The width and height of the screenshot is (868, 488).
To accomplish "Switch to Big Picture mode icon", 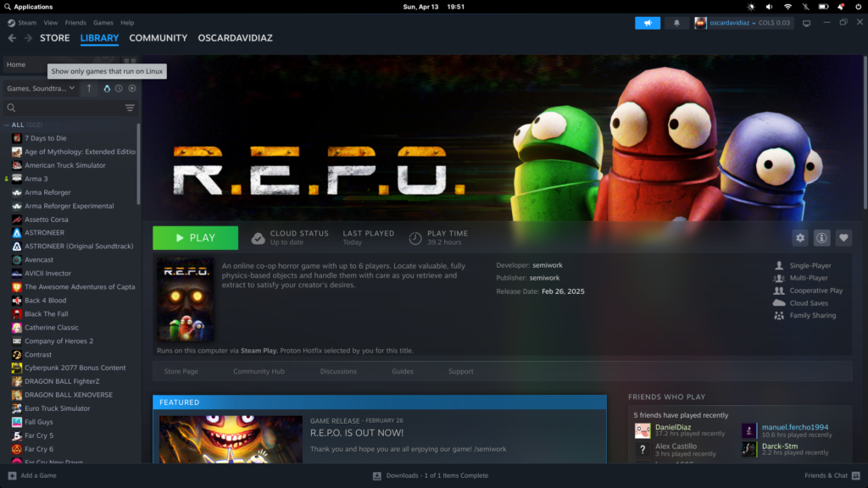I will point(807,23).
